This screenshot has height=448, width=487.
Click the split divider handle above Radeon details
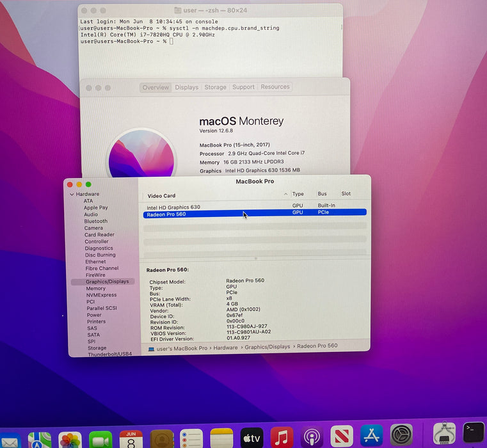point(256,259)
